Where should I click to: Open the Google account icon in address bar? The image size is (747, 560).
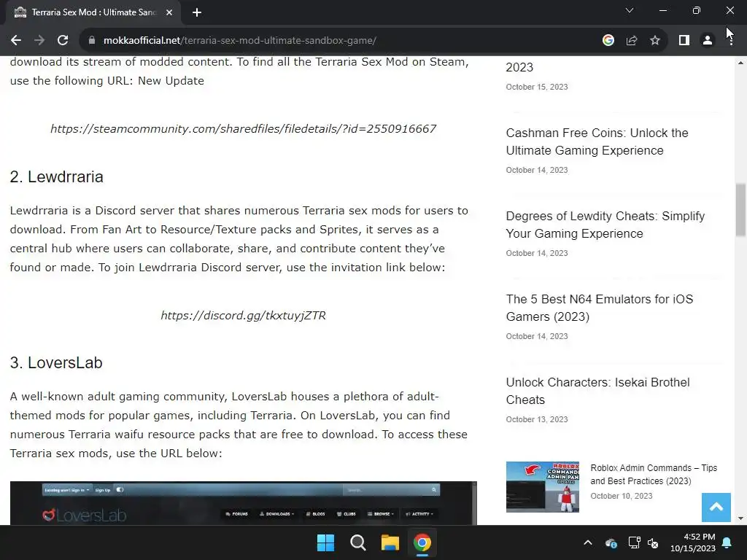[608, 41]
